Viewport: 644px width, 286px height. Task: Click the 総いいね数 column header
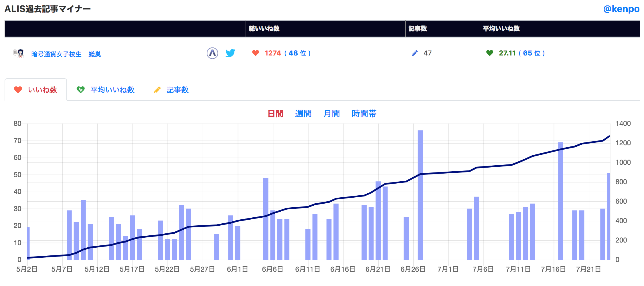pyautogui.click(x=264, y=29)
